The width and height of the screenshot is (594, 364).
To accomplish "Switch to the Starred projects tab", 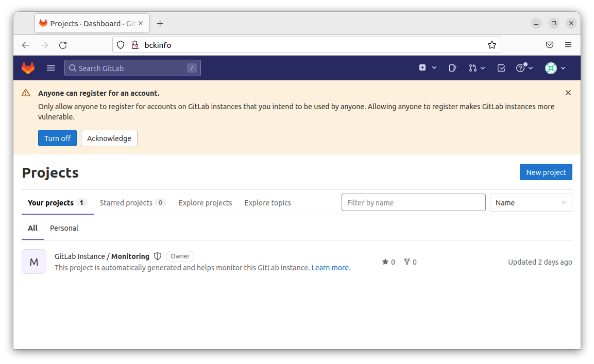I will (x=126, y=202).
